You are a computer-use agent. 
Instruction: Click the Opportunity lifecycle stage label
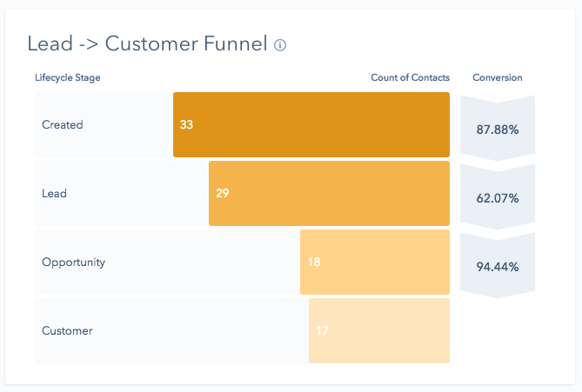point(73,262)
